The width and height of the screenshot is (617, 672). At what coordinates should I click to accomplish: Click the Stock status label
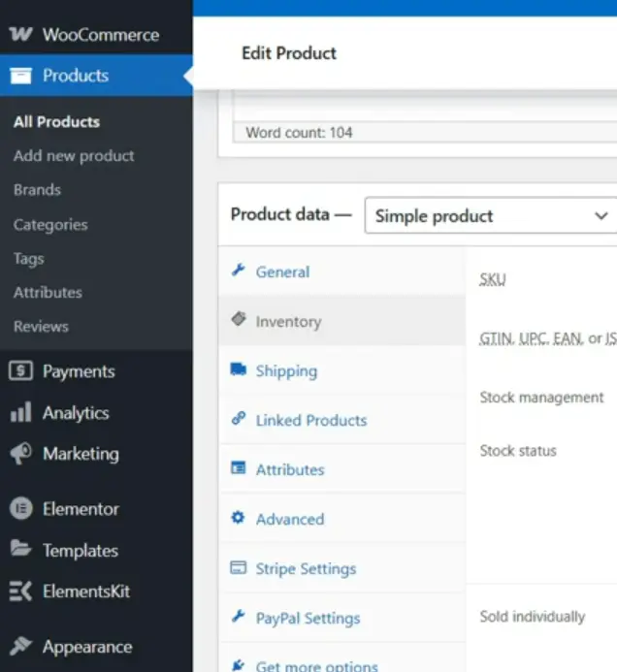coord(518,451)
